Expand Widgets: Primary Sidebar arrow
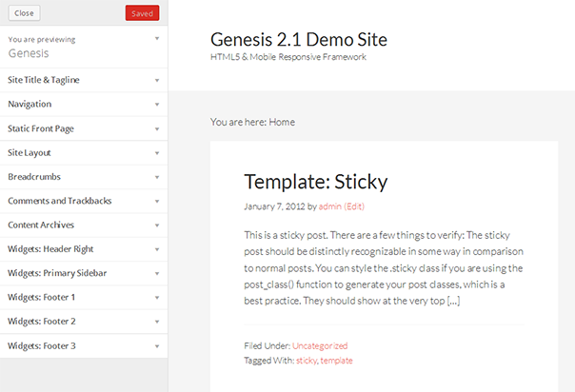 pos(157,274)
